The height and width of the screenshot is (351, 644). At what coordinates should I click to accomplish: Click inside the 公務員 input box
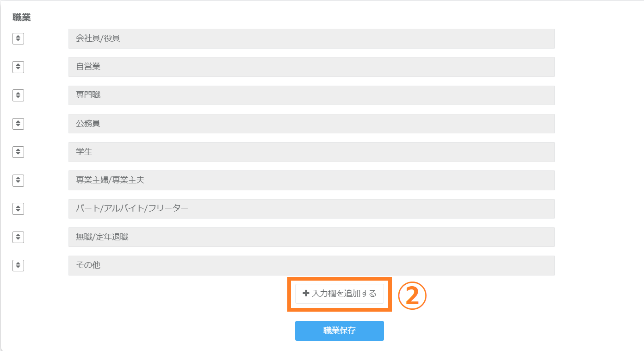pyautogui.click(x=311, y=124)
